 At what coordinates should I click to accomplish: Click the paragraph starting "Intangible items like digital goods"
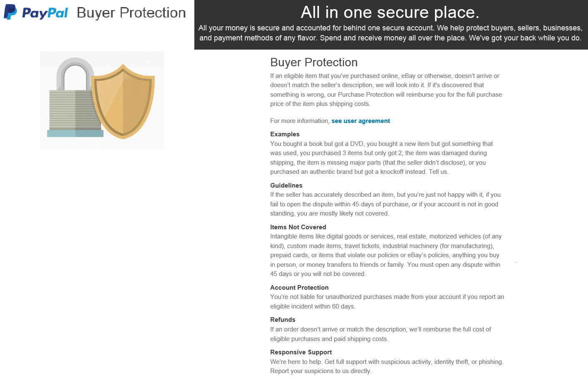click(x=385, y=255)
